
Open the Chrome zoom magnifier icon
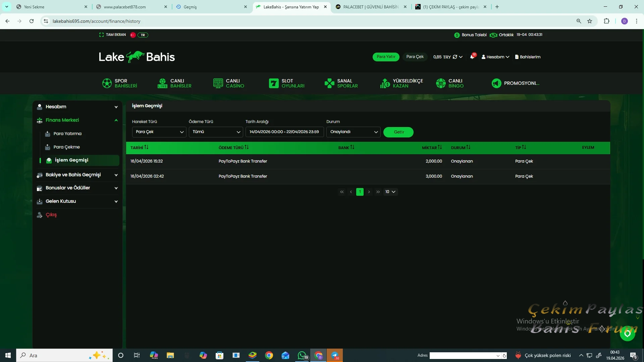[579, 21]
